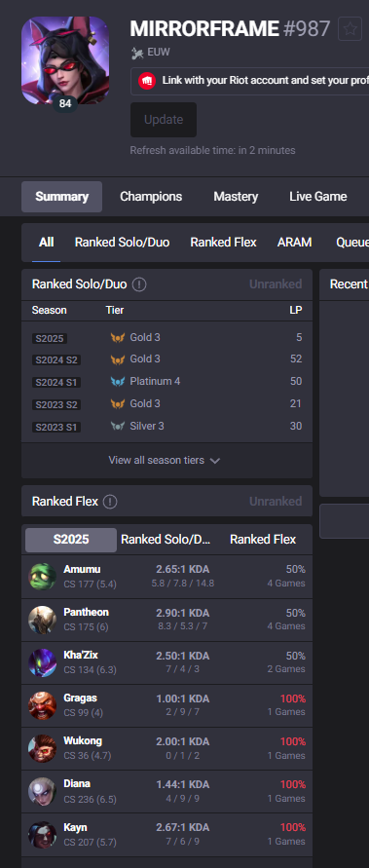
Task: Click the #987 tag text
Action: point(307,29)
